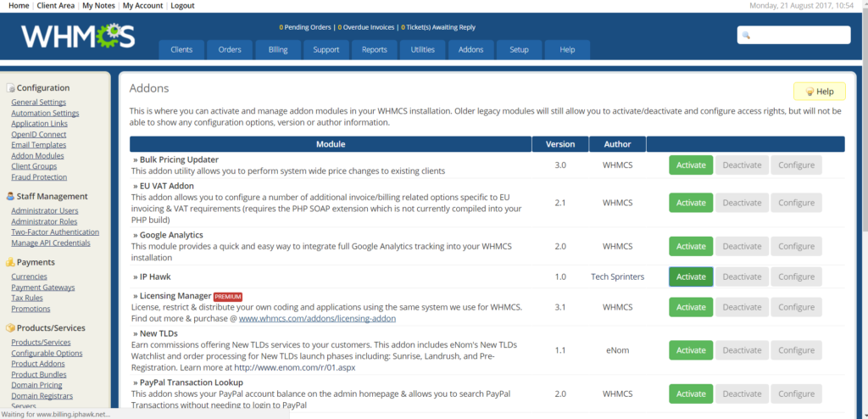
Task: Open Administrator Roles
Action: [x=44, y=221]
